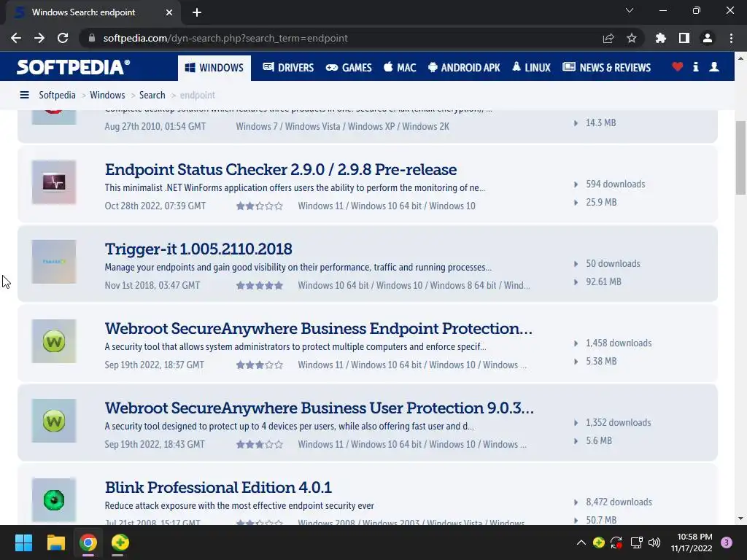The width and height of the screenshot is (747, 560).
Task: Open the tab search dropdown arrow
Action: (630, 10)
